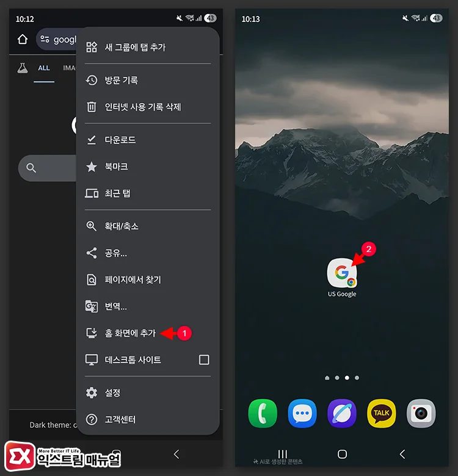Image resolution: width=458 pixels, height=476 pixels.
Task: Open the Messages app in dock
Action: pyautogui.click(x=302, y=413)
